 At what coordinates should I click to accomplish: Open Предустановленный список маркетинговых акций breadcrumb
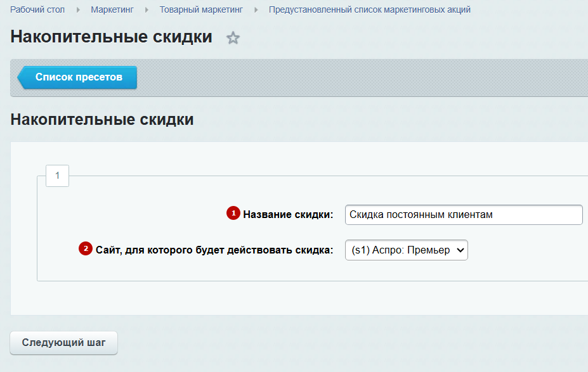coord(370,10)
